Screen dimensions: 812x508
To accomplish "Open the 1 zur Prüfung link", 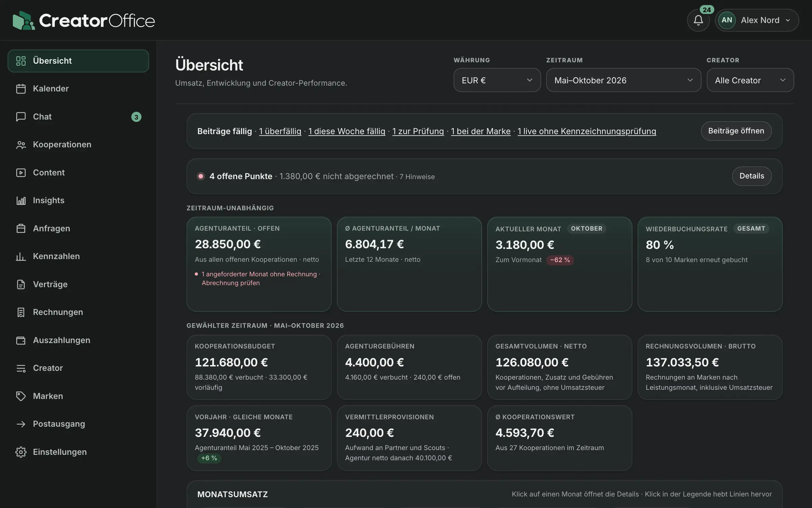I will (418, 131).
